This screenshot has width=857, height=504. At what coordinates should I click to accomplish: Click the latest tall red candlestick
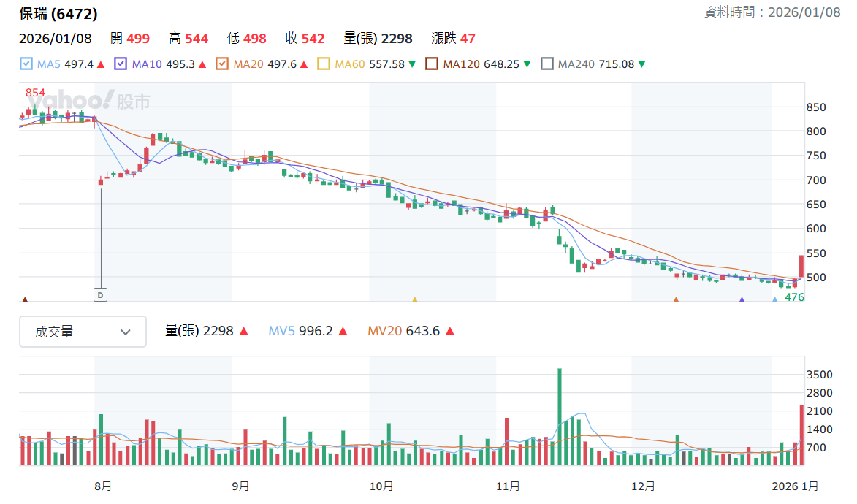(801, 266)
